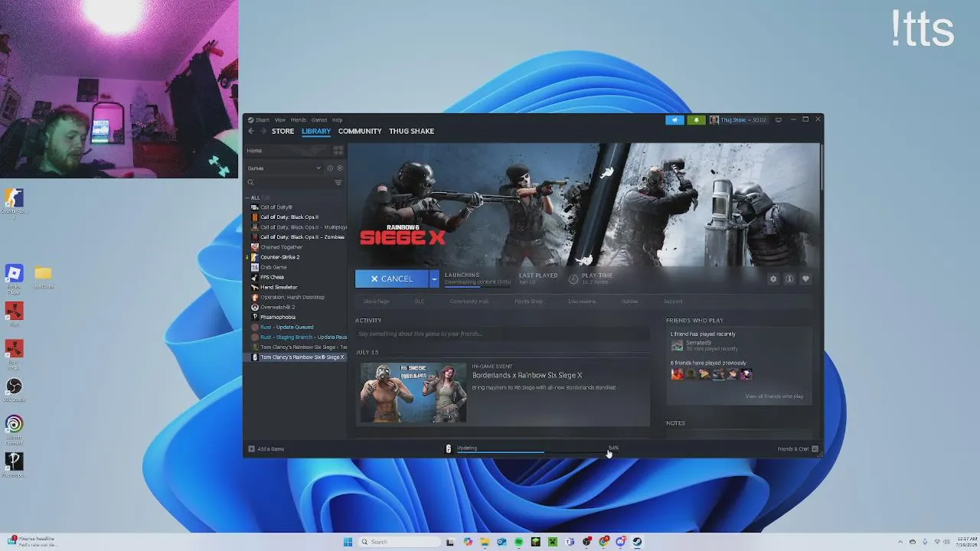
Task: Click the Steam icon in taskbar
Action: (637, 542)
